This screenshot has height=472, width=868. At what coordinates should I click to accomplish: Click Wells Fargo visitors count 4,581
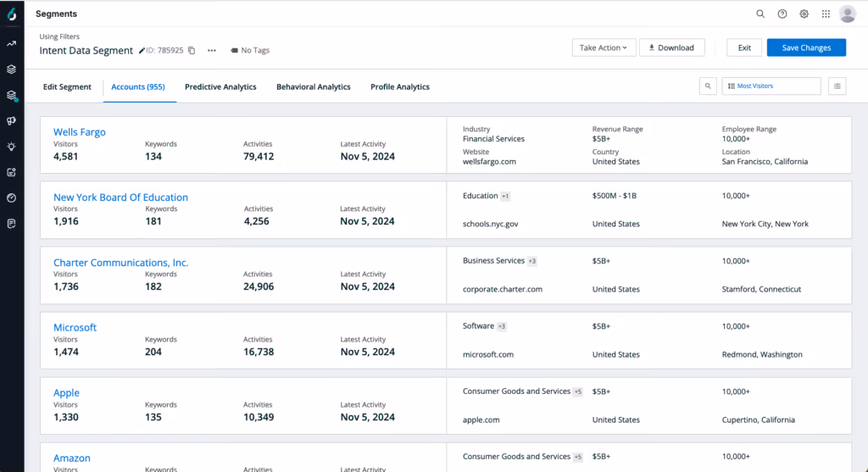(x=66, y=157)
